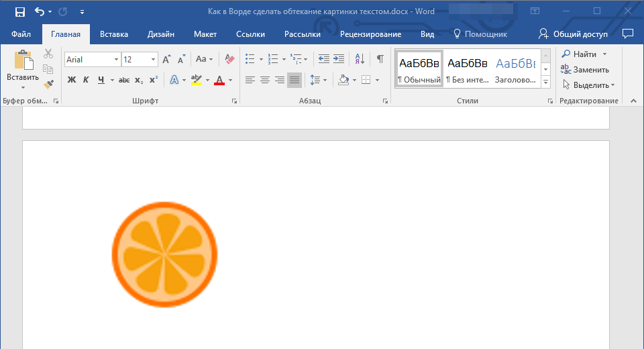Justify text alignment
The image size is (644, 349).
(294, 80)
